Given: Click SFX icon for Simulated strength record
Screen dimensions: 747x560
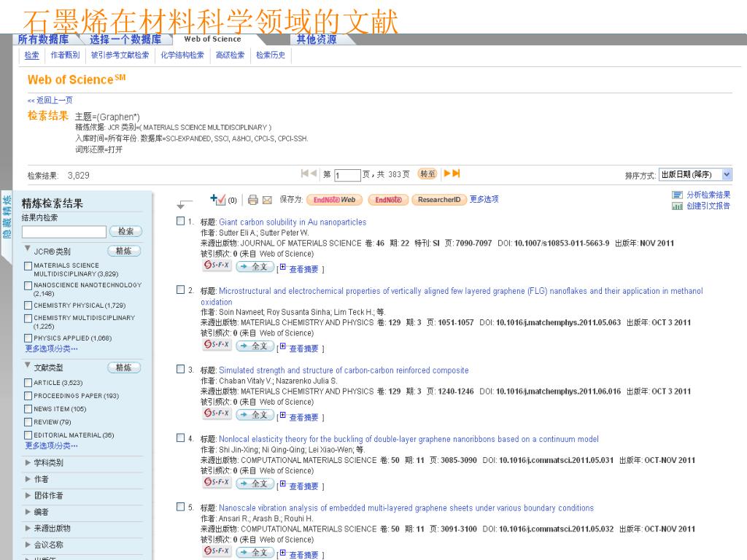Looking at the screenshot, I should 217,413.
